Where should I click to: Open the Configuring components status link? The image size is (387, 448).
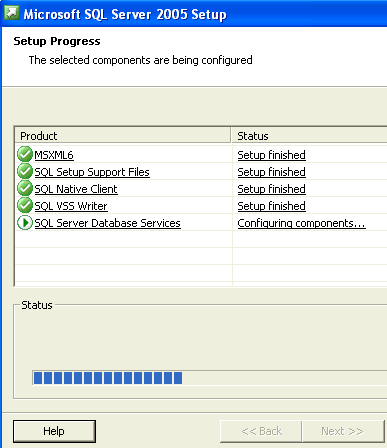tap(302, 223)
